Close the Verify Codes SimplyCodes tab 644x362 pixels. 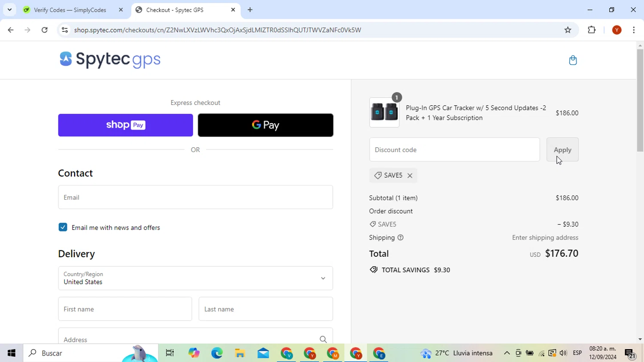(121, 10)
